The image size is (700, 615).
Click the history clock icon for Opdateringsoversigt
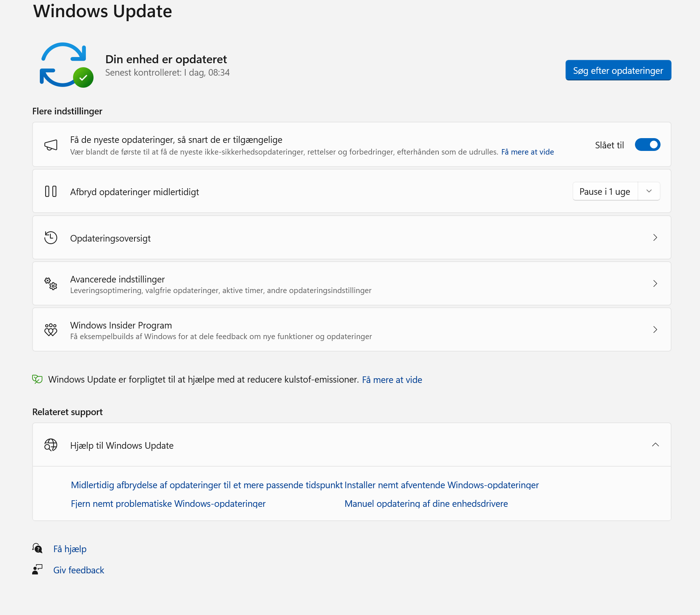(x=51, y=238)
